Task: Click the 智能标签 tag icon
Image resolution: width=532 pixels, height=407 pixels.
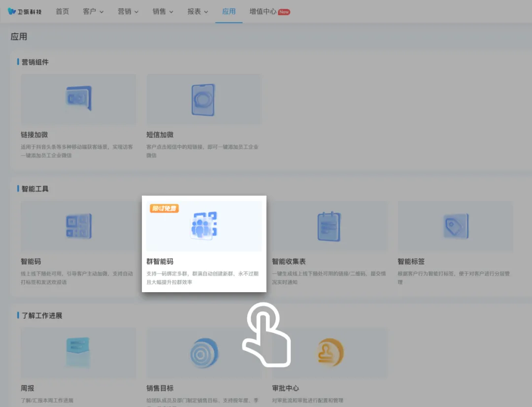Action: pyautogui.click(x=455, y=226)
